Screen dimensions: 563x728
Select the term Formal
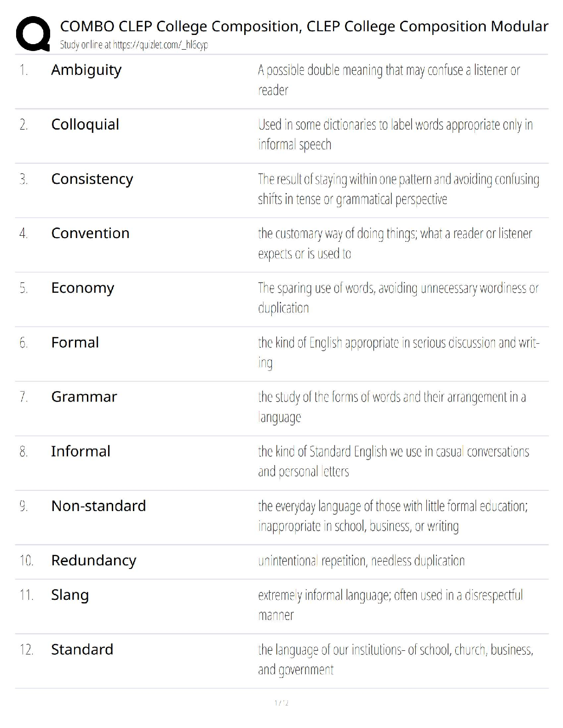point(75,342)
